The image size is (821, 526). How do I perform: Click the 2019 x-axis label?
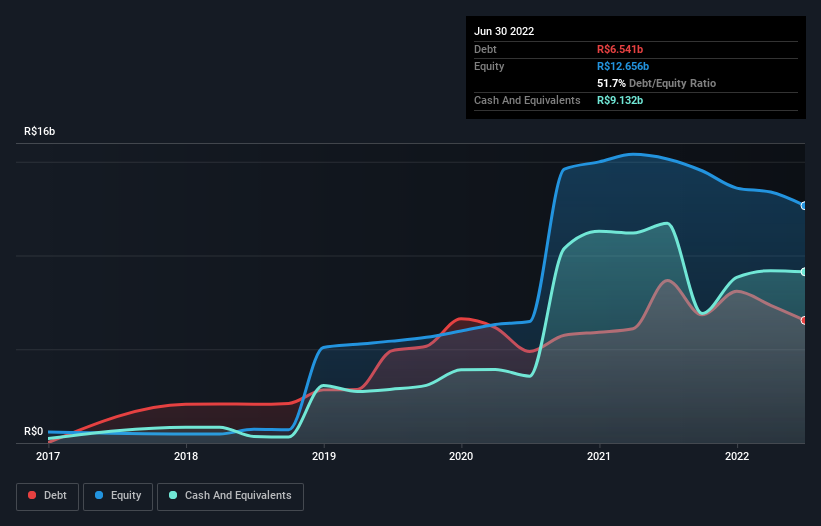coord(324,456)
